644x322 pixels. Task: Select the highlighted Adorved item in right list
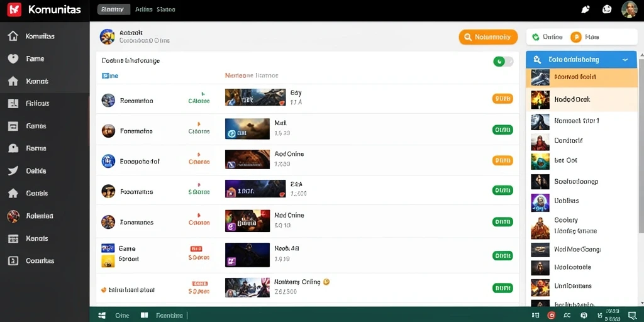tap(581, 77)
